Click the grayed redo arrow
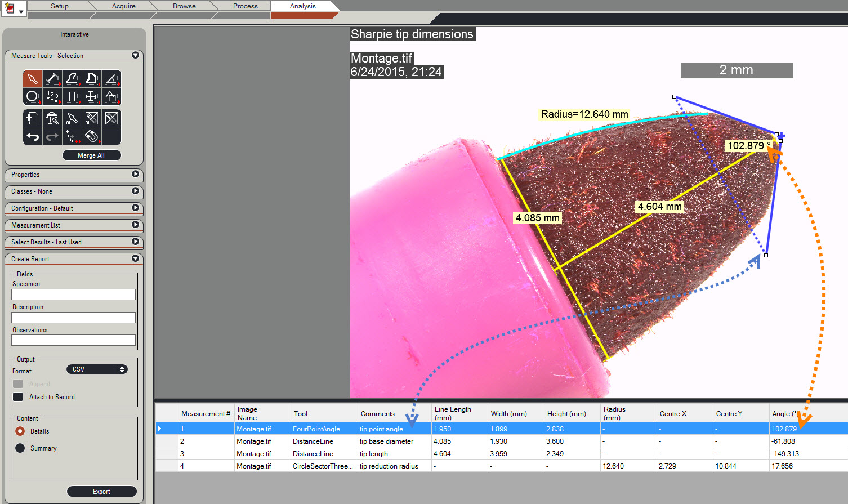This screenshot has width=848, height=504. click(x=52, y=136)
